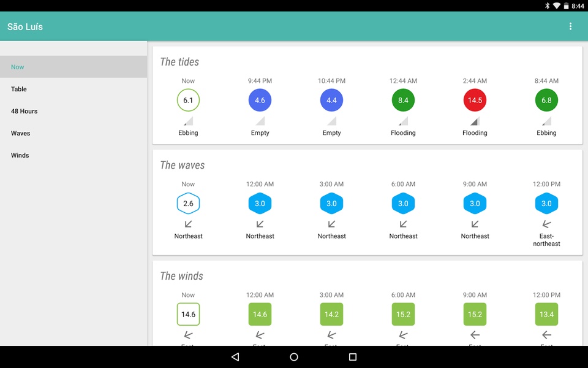Select the 9:44 PM tide circle 4.6
Screen dimensions: 588x368
[x=260, y=100]
